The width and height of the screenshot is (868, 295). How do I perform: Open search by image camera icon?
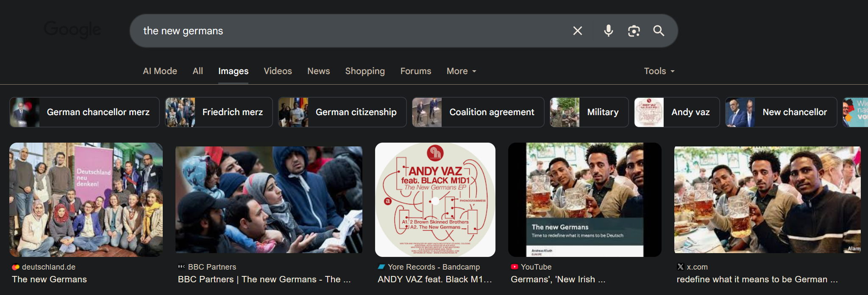click(634, 30)
